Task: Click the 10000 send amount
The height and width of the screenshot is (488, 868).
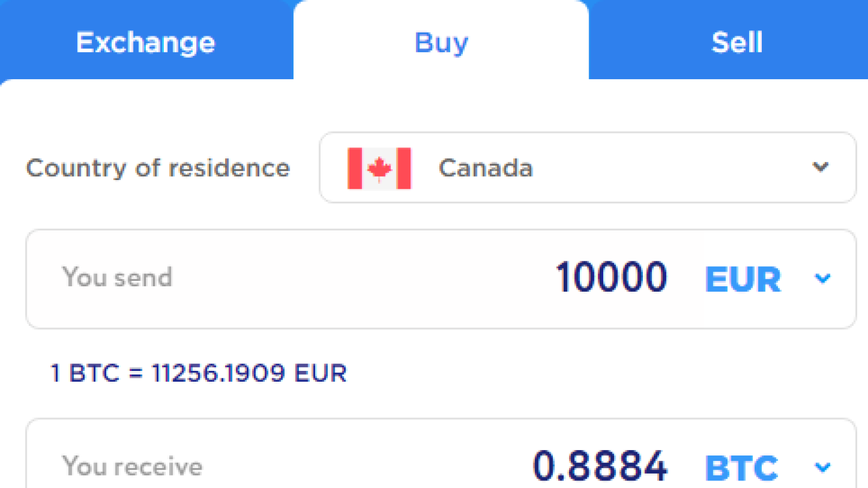Action: [611, 278]
